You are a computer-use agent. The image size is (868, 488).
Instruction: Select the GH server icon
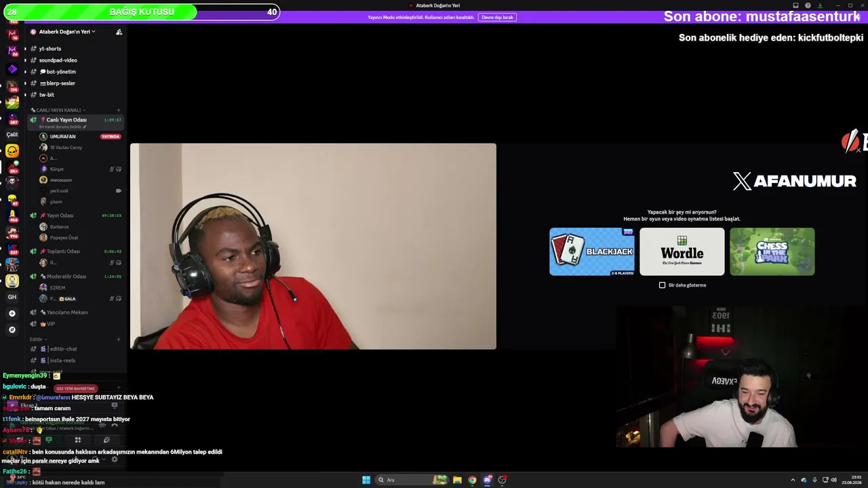tap(12, 297)
